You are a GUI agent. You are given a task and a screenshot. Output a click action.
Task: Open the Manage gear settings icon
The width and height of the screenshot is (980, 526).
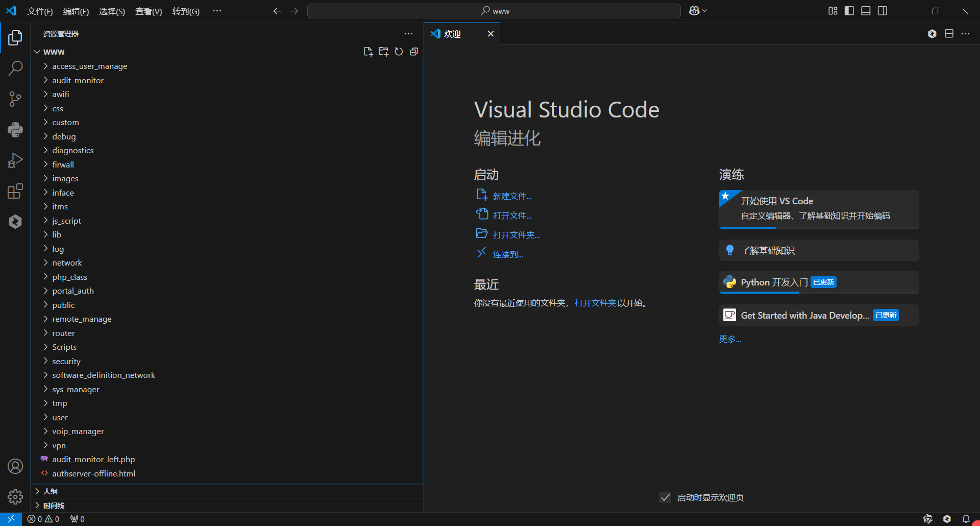(15, 497)
